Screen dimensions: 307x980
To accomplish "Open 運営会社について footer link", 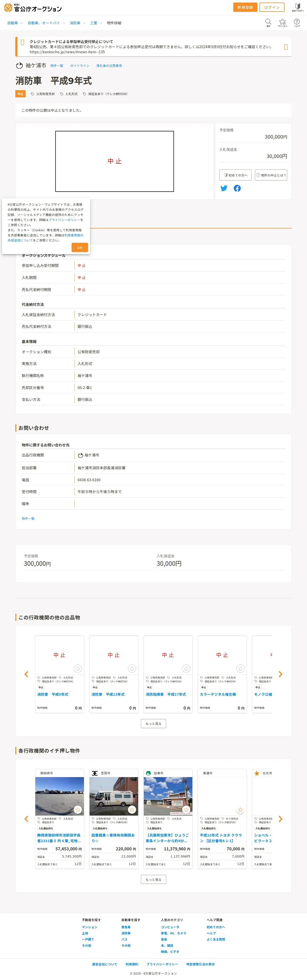I will point(104,964).
